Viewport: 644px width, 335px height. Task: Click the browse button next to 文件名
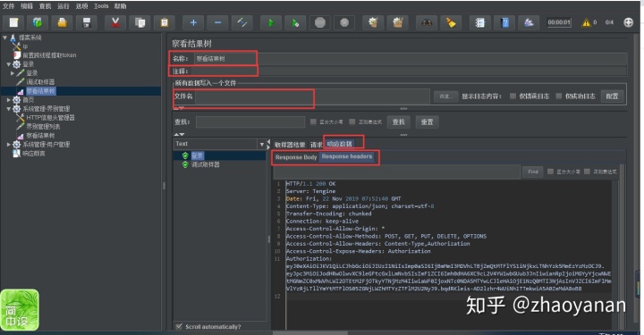point(445,96)
